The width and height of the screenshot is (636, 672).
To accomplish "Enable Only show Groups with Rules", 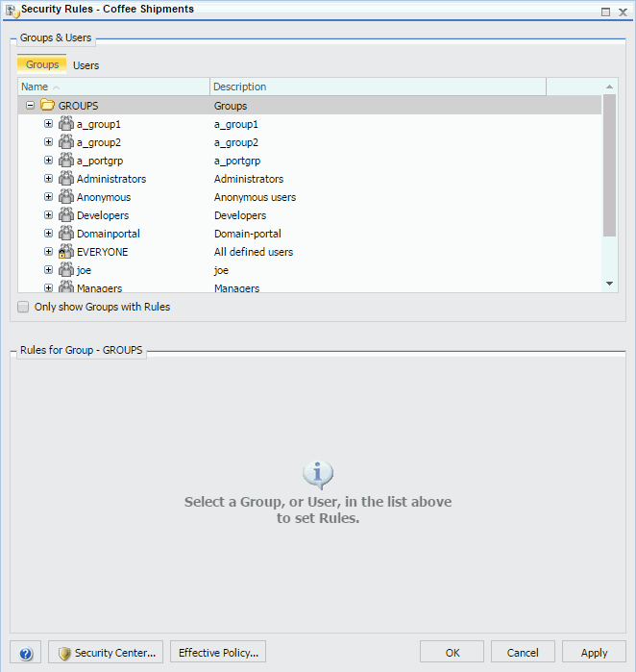I will [23, 307].
